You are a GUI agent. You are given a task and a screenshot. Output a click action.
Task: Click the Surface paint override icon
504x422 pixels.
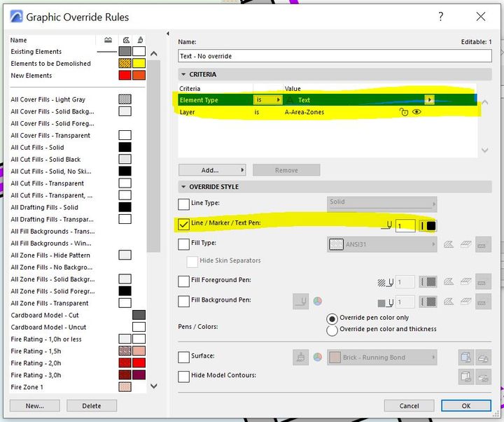300,357
